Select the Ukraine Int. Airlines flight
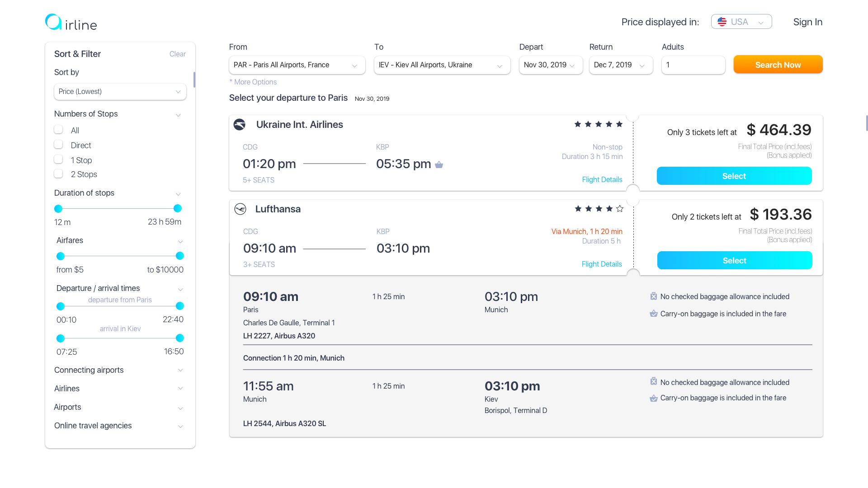 (x=734, y=176)
